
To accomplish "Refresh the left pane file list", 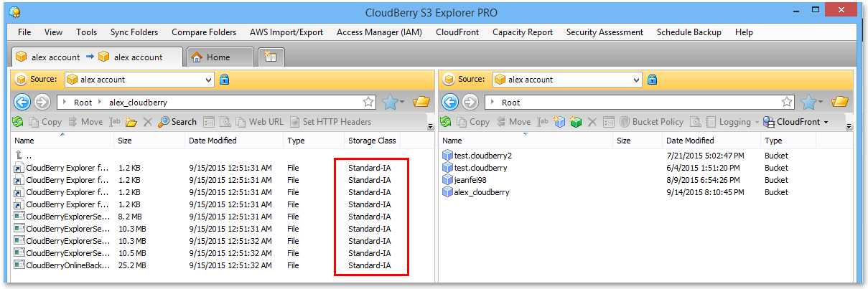I will click(x=18, y=122).
